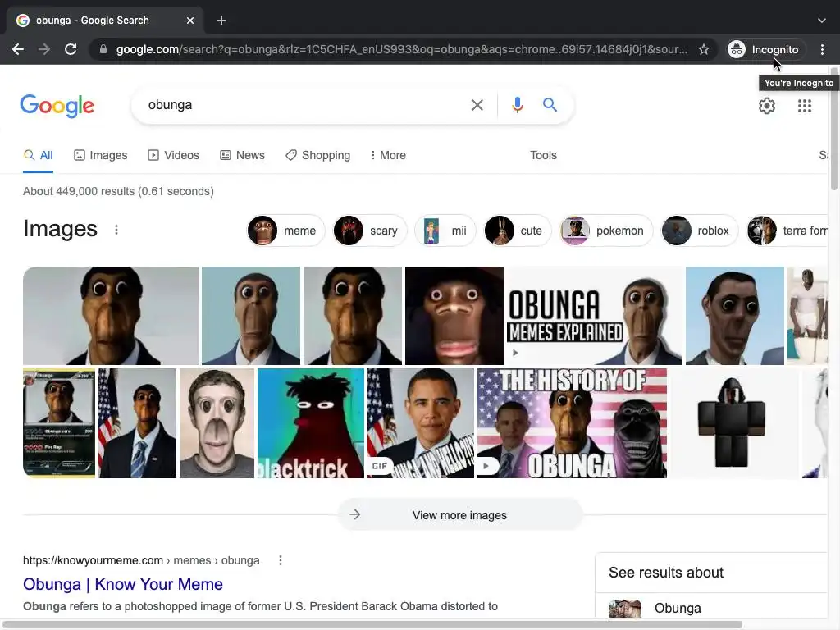
Task: Filter images by the mii chip
Action: point(445,231)
